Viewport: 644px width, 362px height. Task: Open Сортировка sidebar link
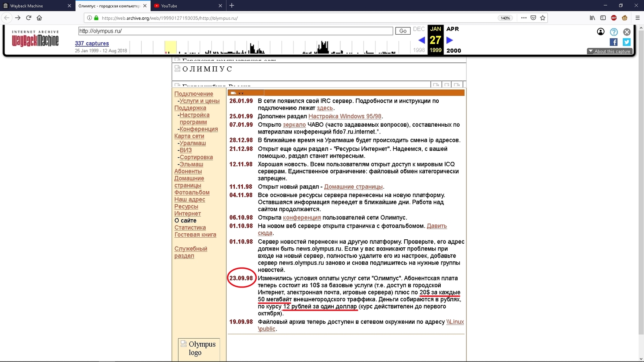pyautogui.click(x=196, y=157)
